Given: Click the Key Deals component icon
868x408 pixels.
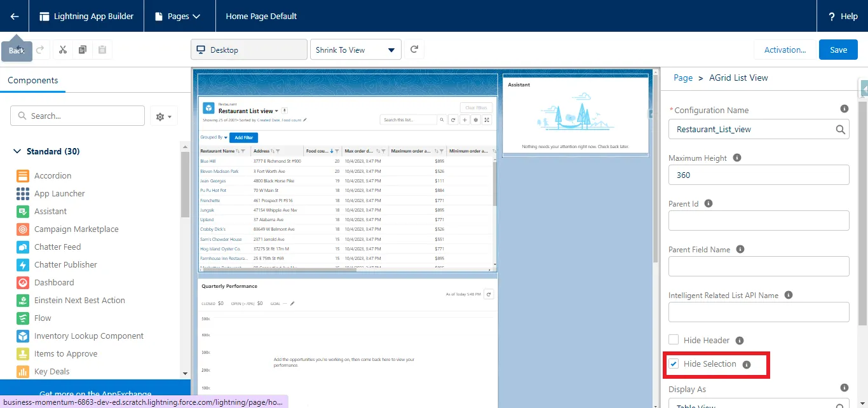Looking at the screenshot, I should (x=23, y=372).
